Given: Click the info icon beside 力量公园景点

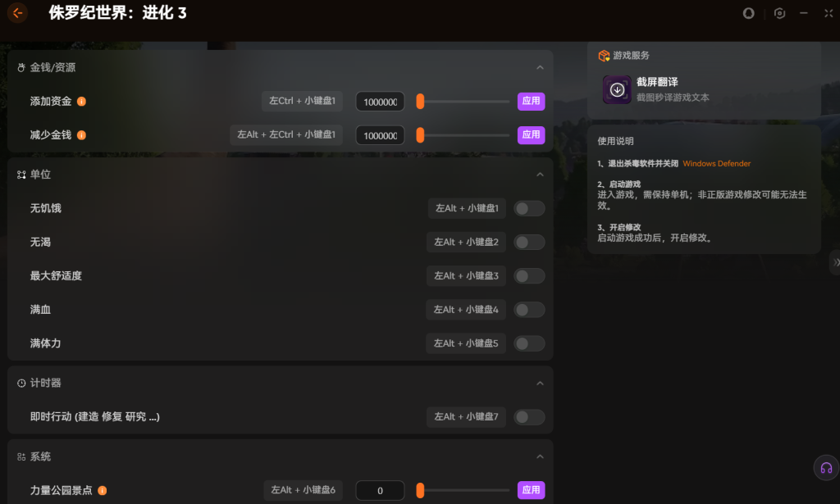Looking at the screenshot, I should point(103,491).
